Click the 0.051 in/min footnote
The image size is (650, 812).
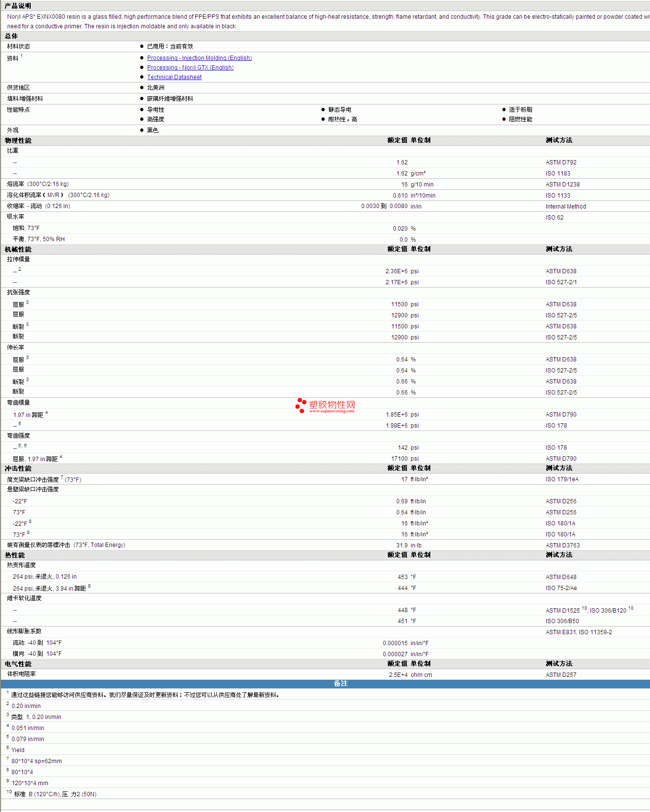coord(28,728)
